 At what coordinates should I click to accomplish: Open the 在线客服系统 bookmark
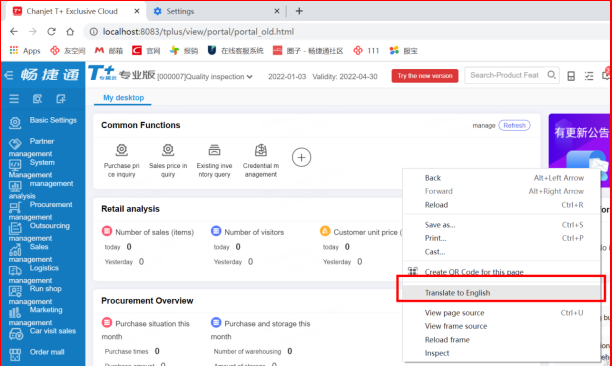236,50
